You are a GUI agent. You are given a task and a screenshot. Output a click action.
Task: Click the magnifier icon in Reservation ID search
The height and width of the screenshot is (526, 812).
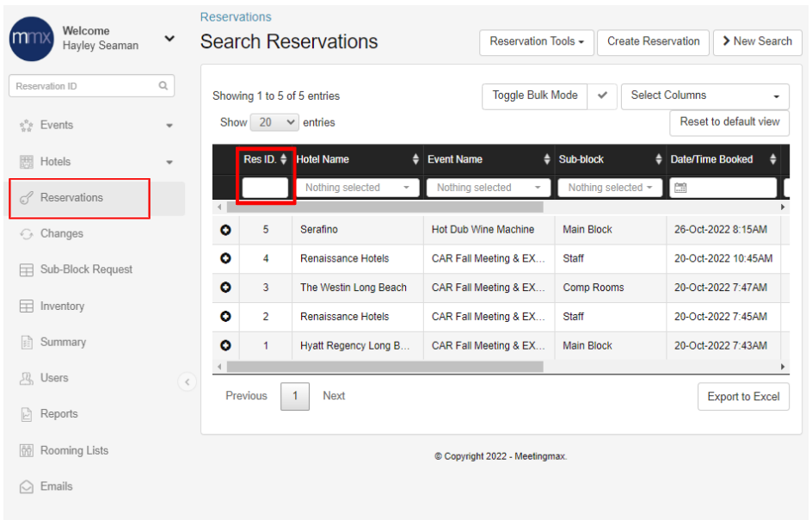[163, 85]
